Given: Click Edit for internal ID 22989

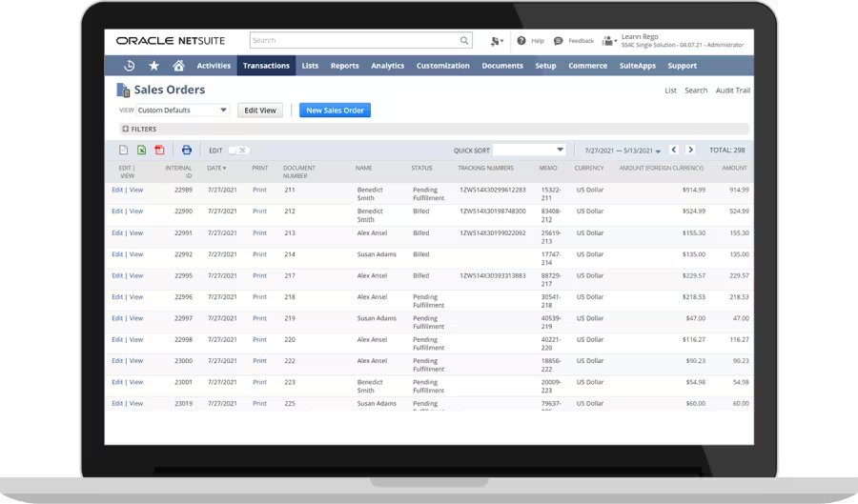Looking at the screenshot, I should click(117, 191).
